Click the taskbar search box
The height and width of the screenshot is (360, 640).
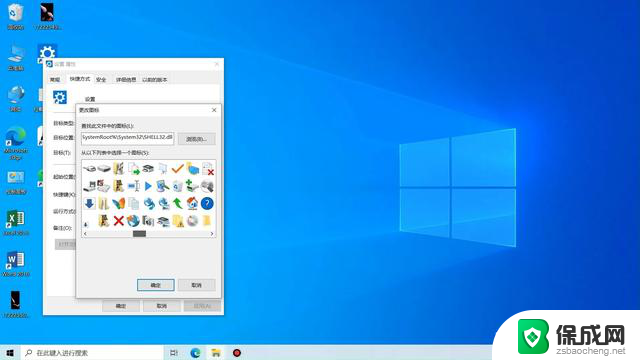(x=92, y=353)
